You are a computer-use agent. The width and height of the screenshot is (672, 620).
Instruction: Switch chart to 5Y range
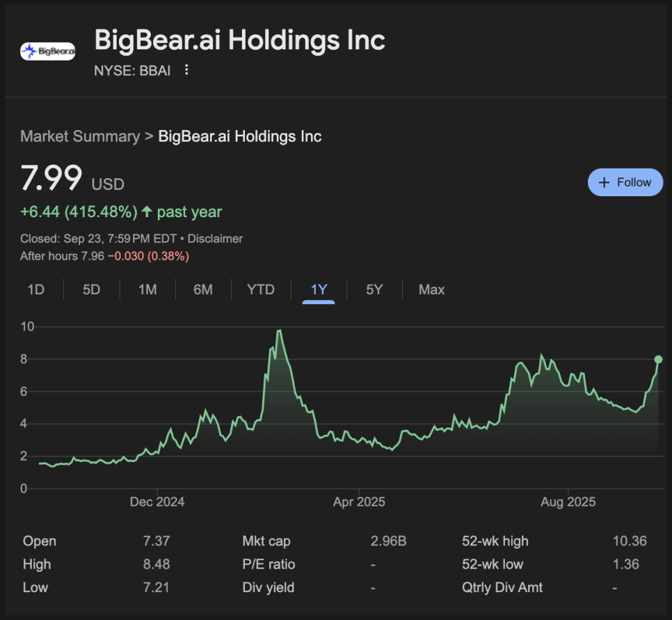pos(374,290)
